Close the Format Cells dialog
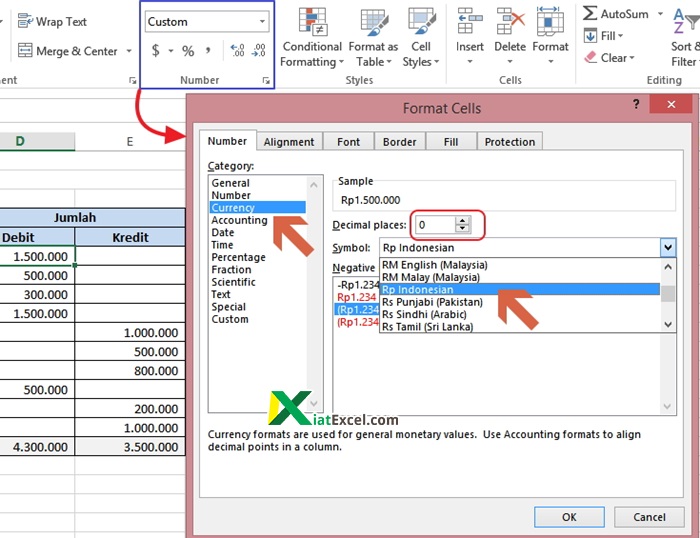 click(x=671, y=104)
